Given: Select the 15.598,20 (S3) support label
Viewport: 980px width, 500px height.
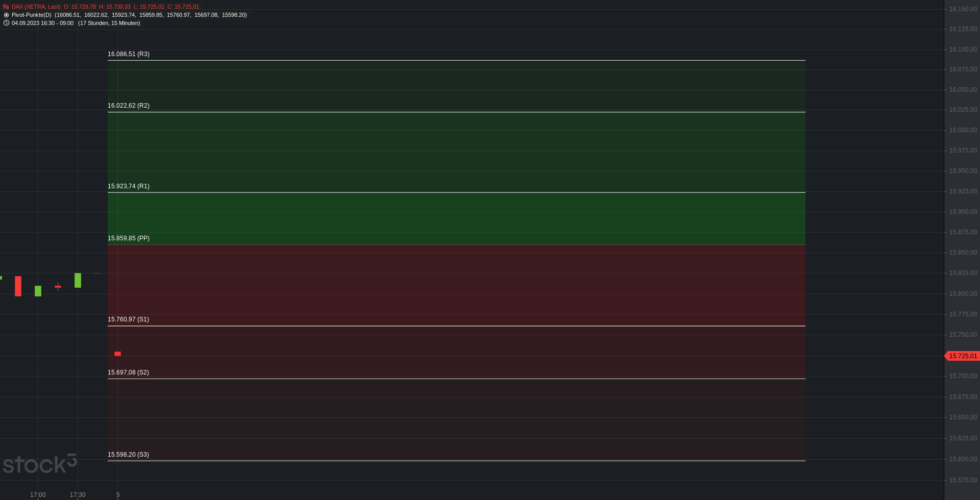Looking at the screenshot, I should [128, 455].
